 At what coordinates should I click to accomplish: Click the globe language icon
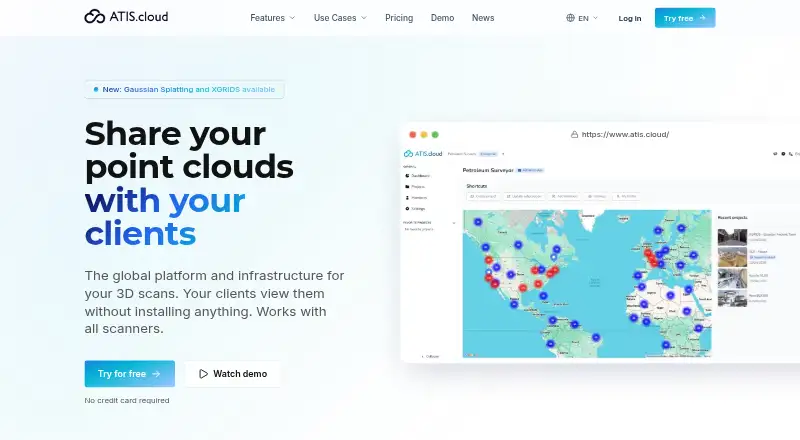[x=570, y=18]
